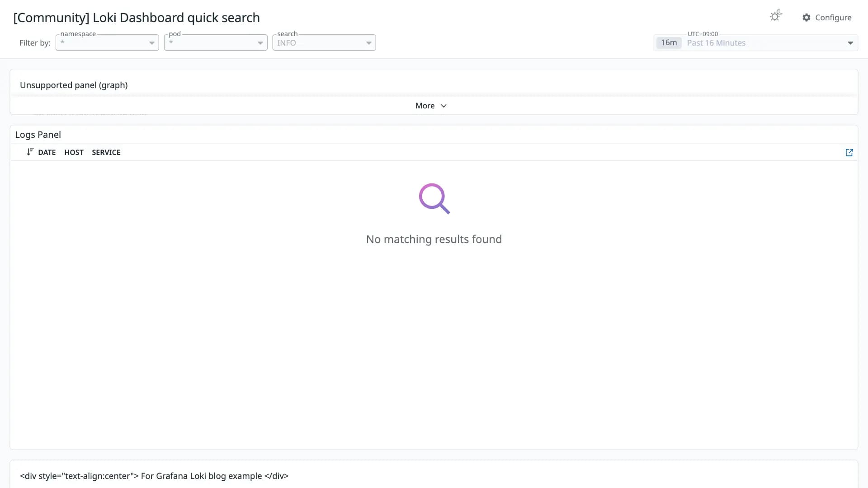Toggle date sort order icon

coord(30,152)
